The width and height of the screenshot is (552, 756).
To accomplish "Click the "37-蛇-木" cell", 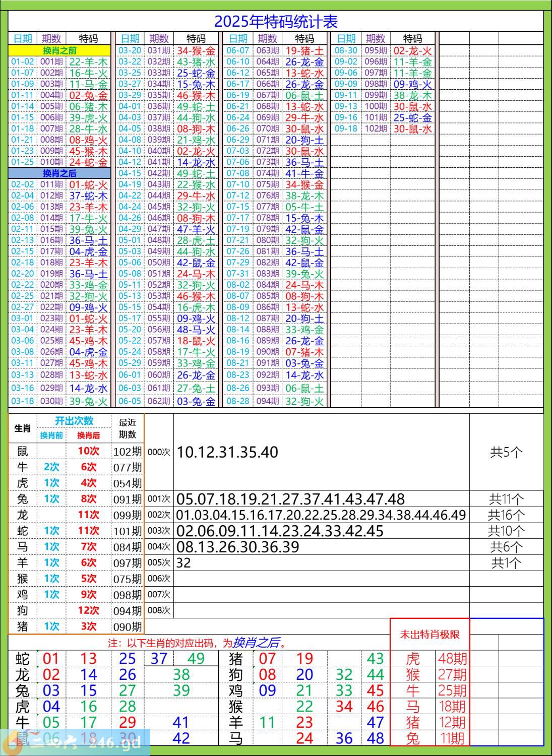I will (x=88, y=196).
